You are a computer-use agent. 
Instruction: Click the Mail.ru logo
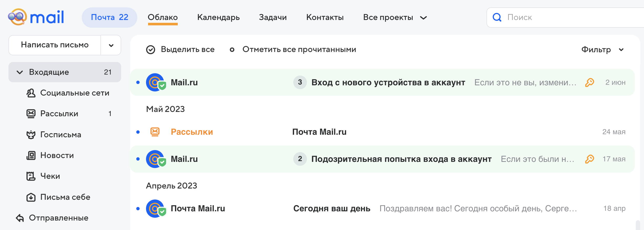pyautogui.click(x=36, y=17)
